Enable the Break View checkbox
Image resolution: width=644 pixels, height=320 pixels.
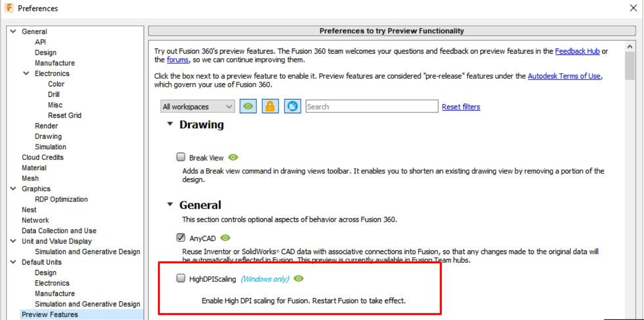tap(181, 157)
